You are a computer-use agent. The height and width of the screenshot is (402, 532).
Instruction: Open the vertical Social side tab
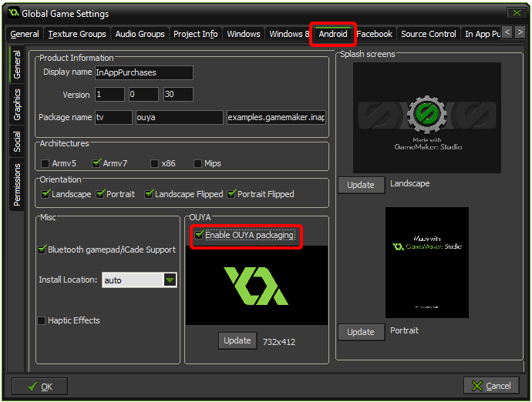[17, 142]
